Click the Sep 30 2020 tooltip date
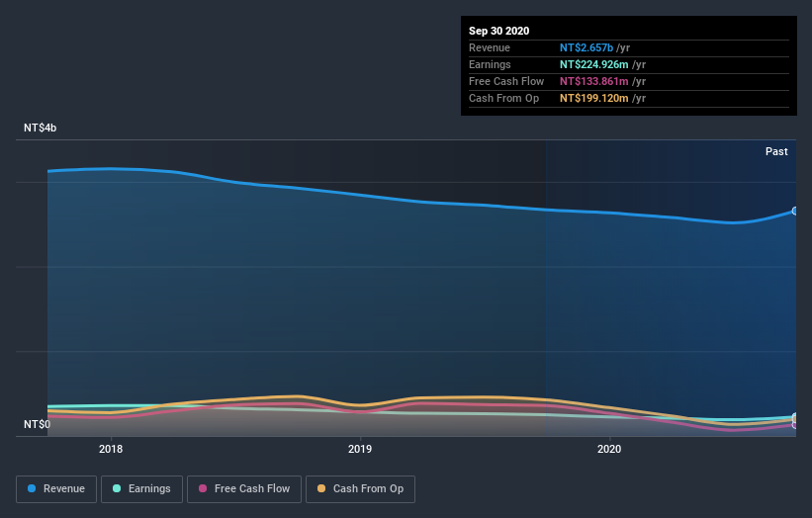 click(x=499, y=31)
